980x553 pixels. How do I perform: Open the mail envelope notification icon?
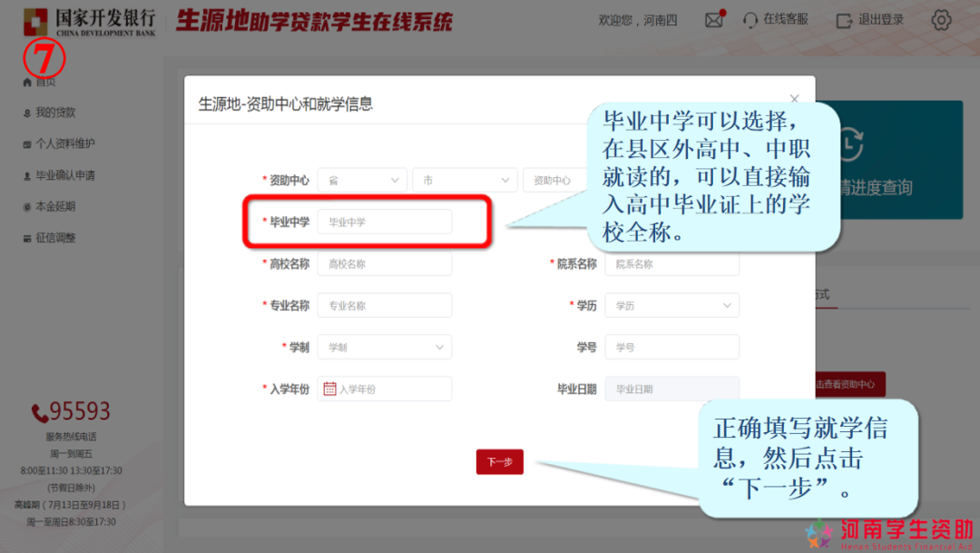pos(714,20)
